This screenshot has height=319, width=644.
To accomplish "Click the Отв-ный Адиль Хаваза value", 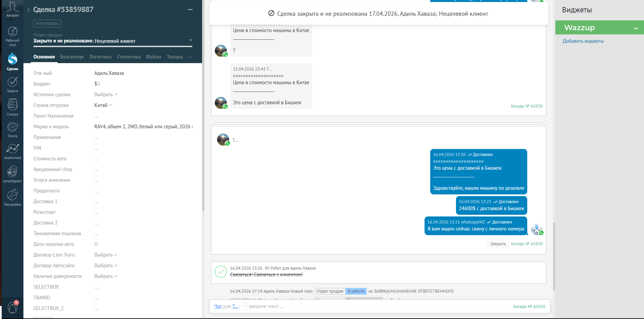I will coord(109,73).
